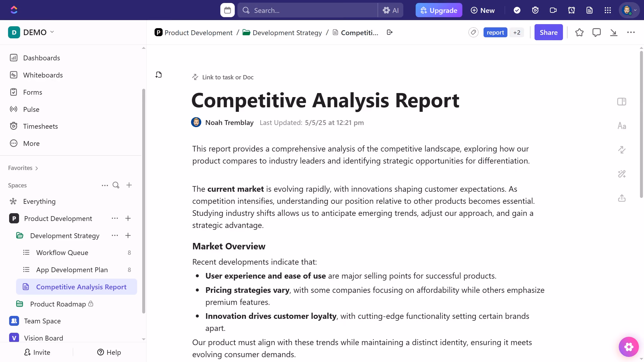Click the plus icon next to Development Strategy
Screen dimensions: 644x362
(x=128, y=236)
